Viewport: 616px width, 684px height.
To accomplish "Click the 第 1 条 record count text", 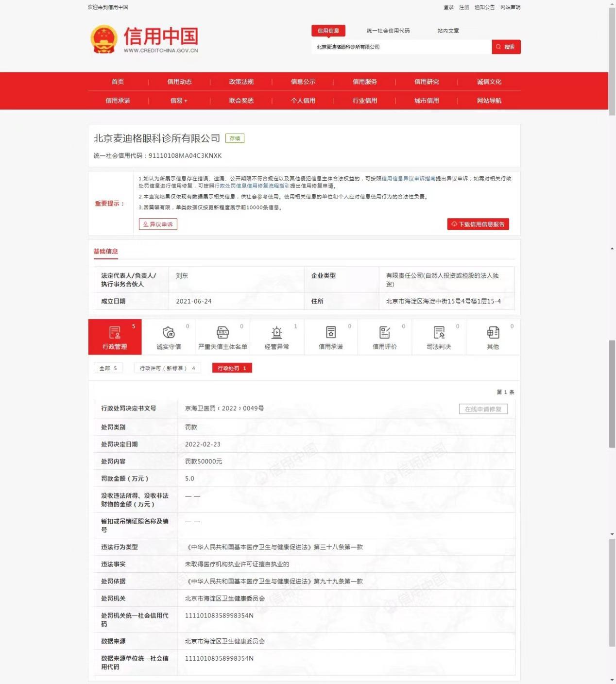I will pyautogui.click(x=505, y=392).
